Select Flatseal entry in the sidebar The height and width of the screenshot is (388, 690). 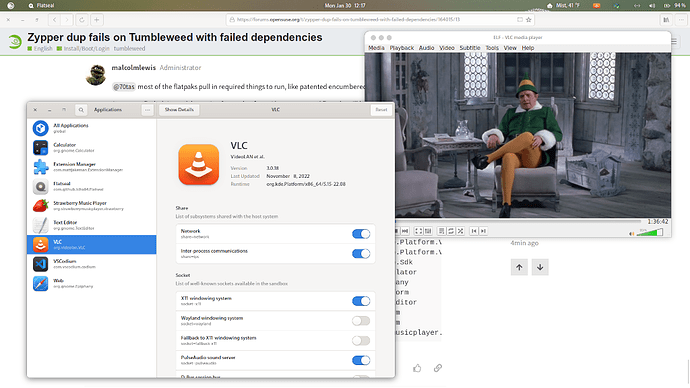92,187
